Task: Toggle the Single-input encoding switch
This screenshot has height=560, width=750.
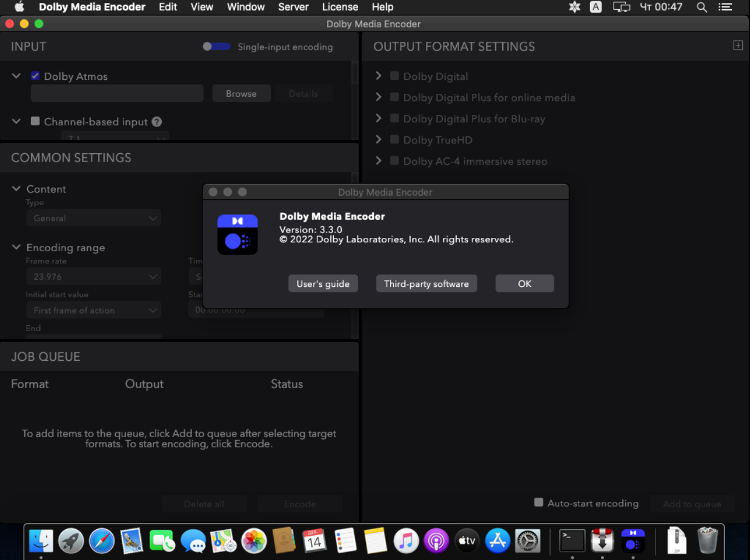Action: [x=216, y=47]
